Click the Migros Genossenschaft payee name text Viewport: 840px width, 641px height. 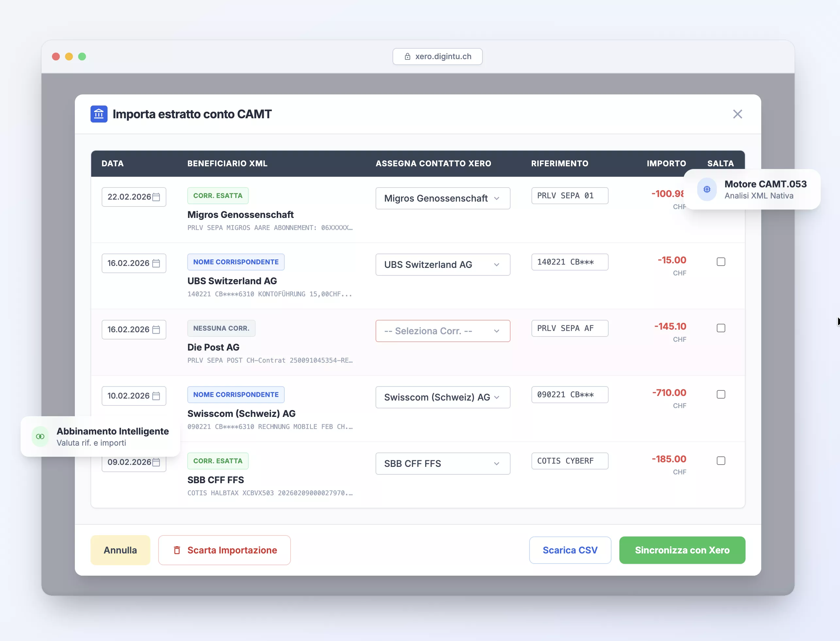pos(241,215)
